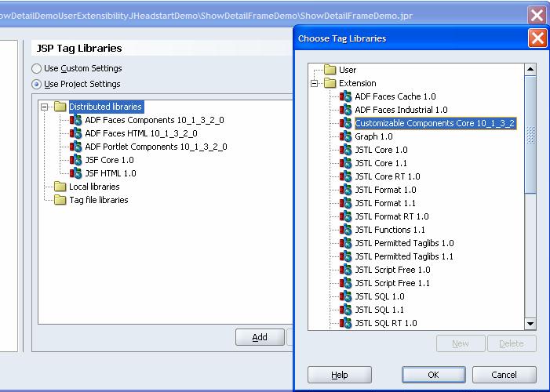Click the scroll down arrow in the library list
The width and height of the screenshot is (550, 392).
click(530, 324)
